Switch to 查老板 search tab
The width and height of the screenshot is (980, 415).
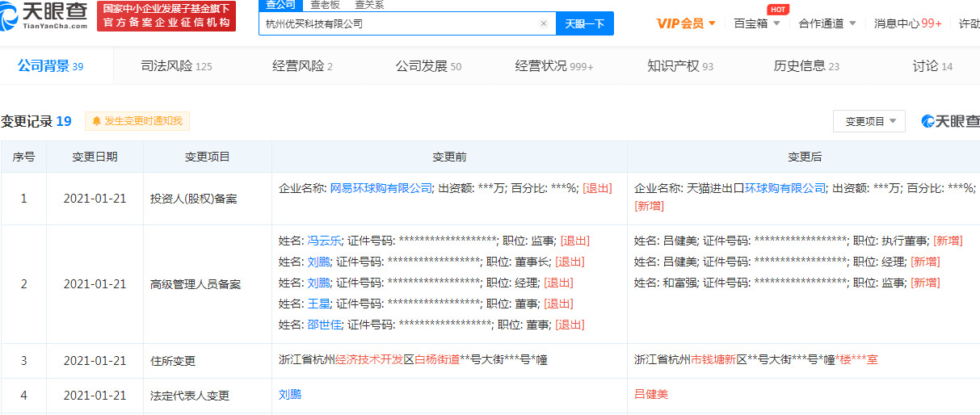[x=325, y=5]
